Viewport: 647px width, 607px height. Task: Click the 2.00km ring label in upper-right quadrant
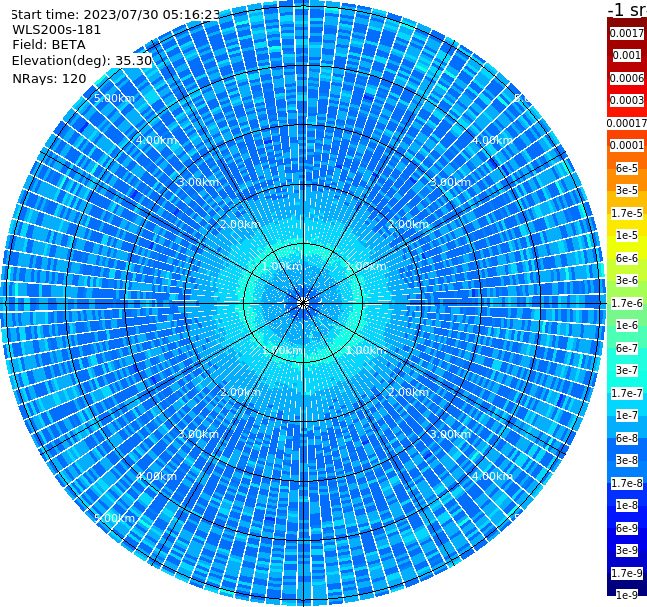[x=409, y=224]
